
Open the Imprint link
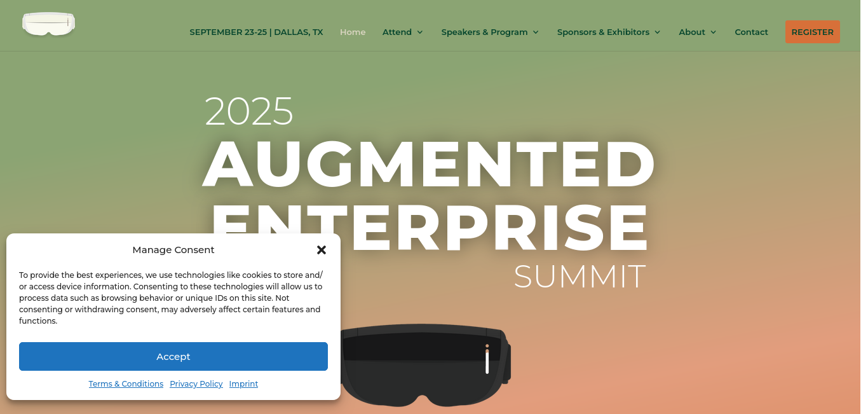click(244, 384)
